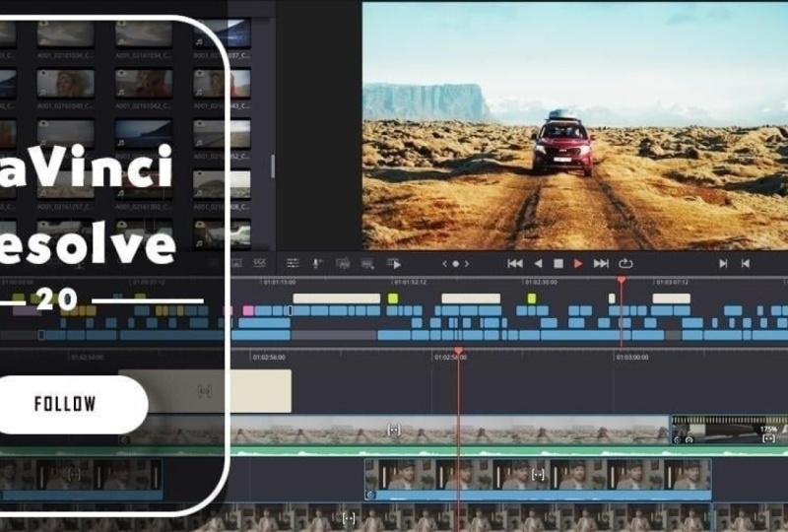This screenshot has height=532, width=788.
Task: Click the small icon on interview clip's blue bar
Action: pyautogui.click(x=371, y=495)
